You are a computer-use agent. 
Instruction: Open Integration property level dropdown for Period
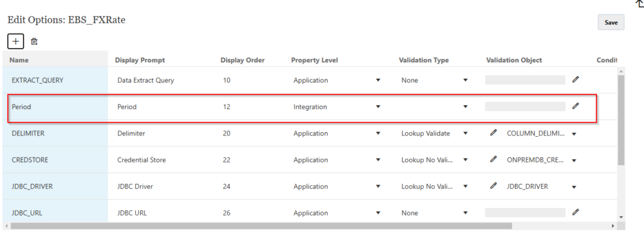pos(378,106)
